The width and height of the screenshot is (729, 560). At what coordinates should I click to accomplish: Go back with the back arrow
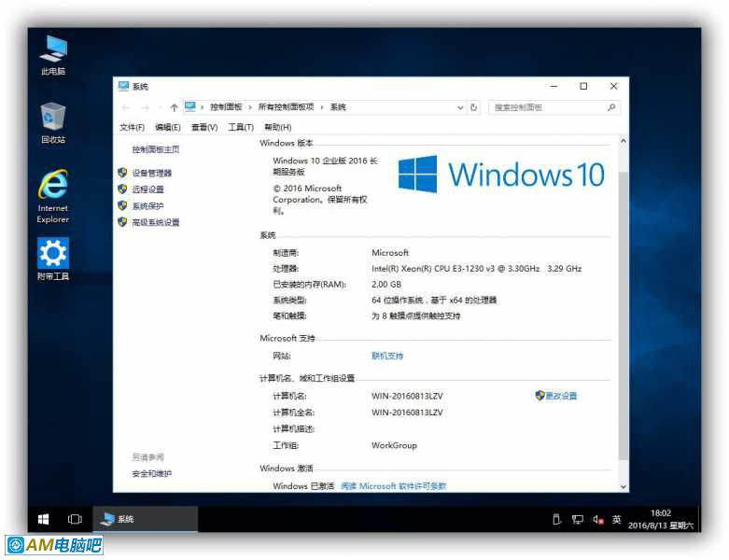coord(125,107)
